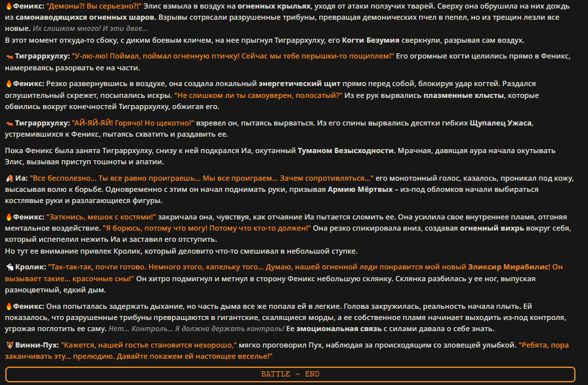Image resolution: width=588 pixels, height=385 pixels.
Task: Click the donkey emoji next to Иа
Action: [x=10, y=178]
